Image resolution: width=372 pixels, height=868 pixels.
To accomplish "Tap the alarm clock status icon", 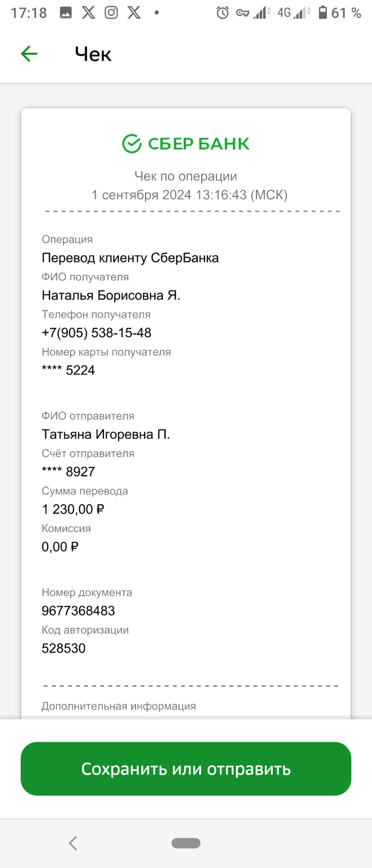I will tap(222, 12).
